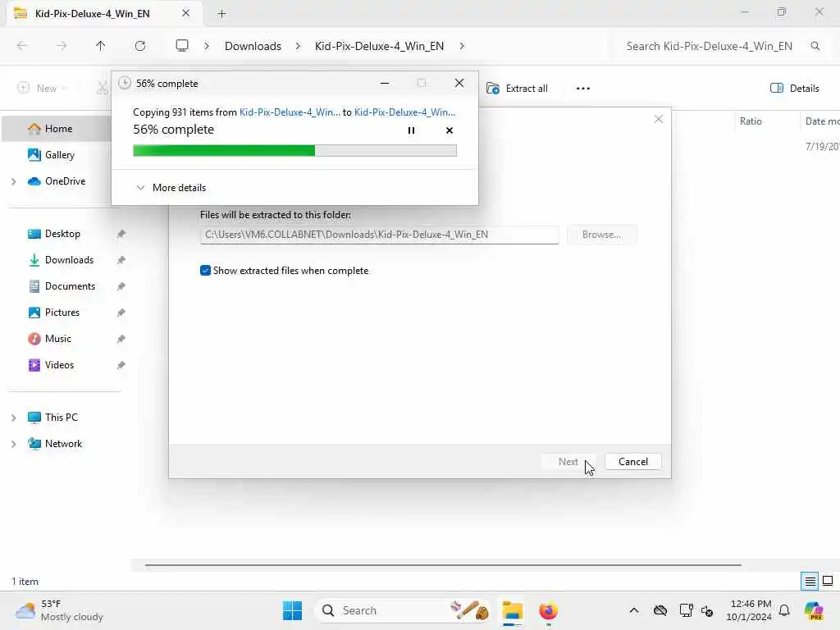Open File Explorer from the taskbar
The height and width of the screenshot is (630, 840).
(x=512, y=610)
